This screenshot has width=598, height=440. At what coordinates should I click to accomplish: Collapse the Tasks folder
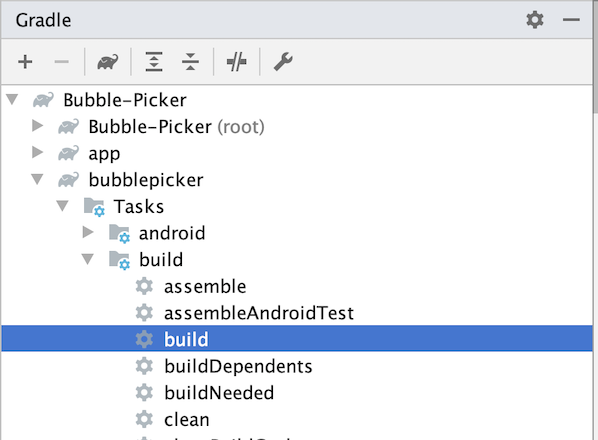pos(63,206)
